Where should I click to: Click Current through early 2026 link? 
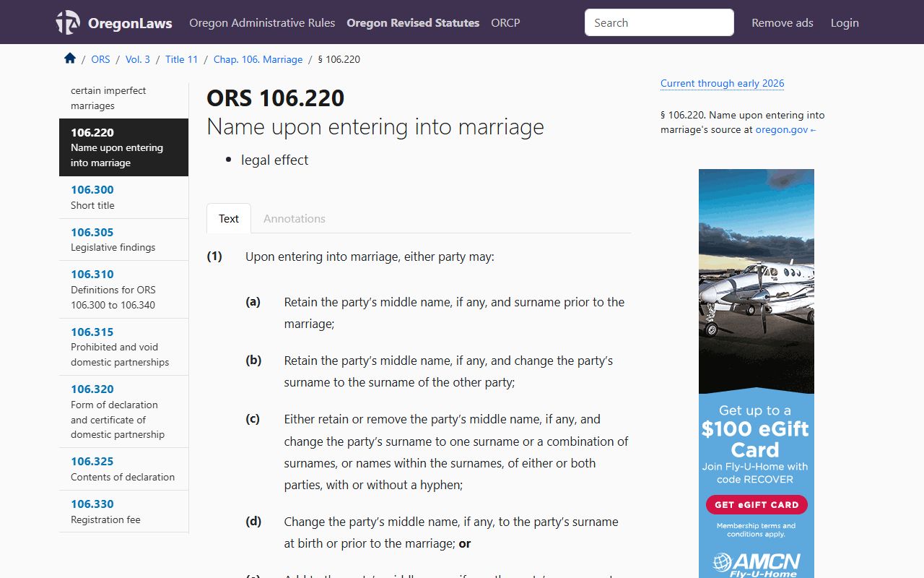click(x=722, y=83)
